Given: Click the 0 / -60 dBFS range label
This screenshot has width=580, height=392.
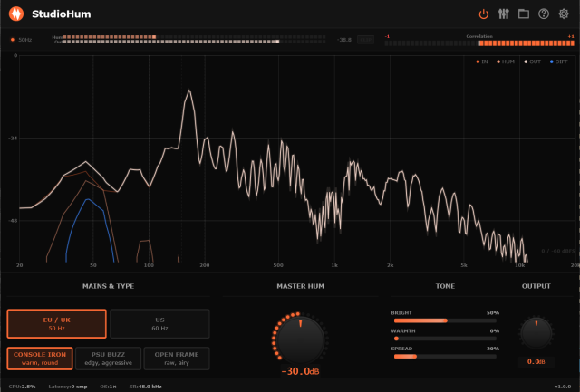Looking at the screenshot, I should pyautogui.click(x=558, y=251).
